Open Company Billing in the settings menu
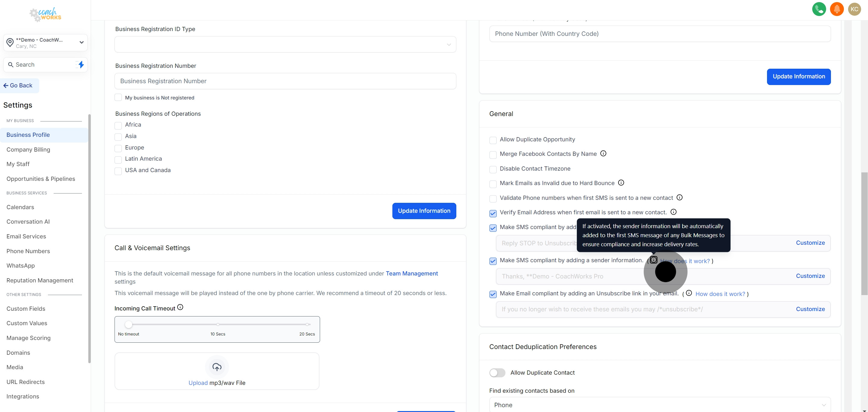Viewport: 868px width, 412px height. 28,149
